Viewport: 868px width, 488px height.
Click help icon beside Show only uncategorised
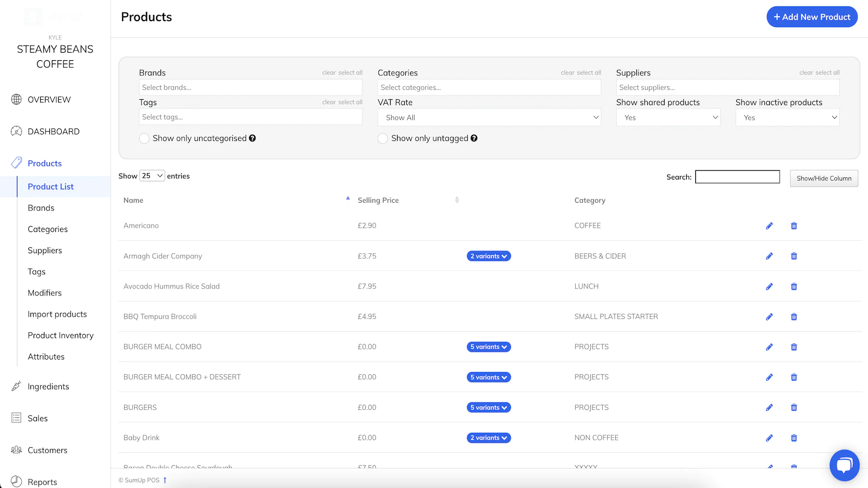click(x=252, y=138)
